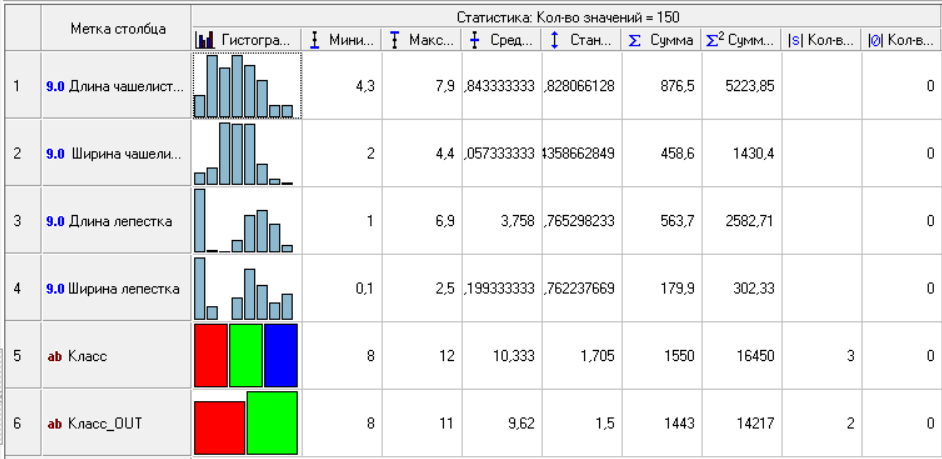Image resolution: width=942 pixels, height=459 pixels.
Task: Click the blue bar in Класс histogram
Action: click(281, 355)
